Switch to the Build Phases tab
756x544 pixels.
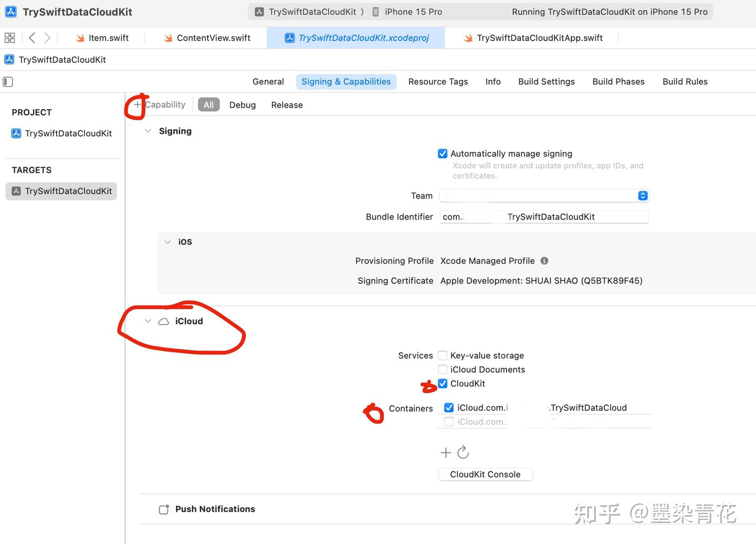pyautogui.click(x=618, y=81)
